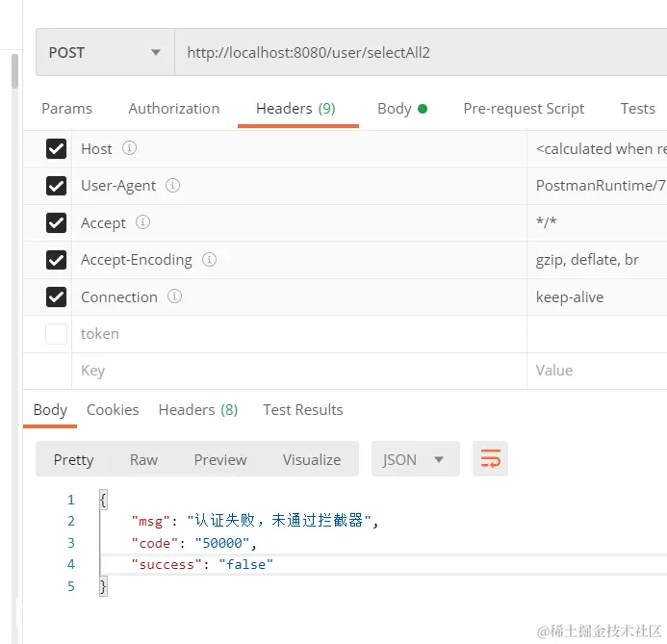Select Pretty response view
The width and height of the screenshot is (667, 644).
pyautogui.click(x=73, y=460)
